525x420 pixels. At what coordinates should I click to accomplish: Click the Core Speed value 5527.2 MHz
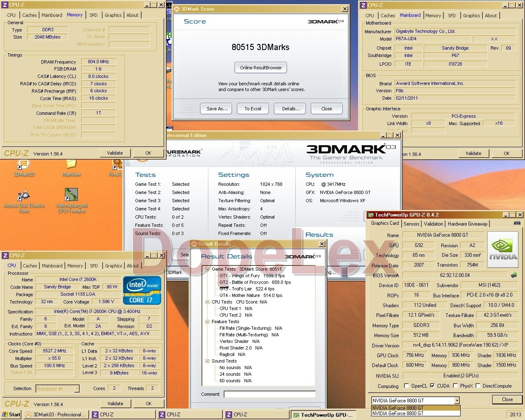pyautogui.click(x=55, y=351)
